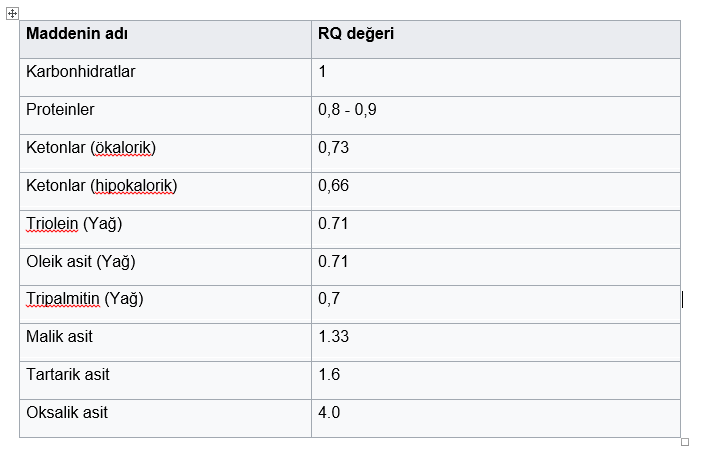Select the Proteinler cell text
This screenshot has height=459, width=711.
click(x=60, y=110)
